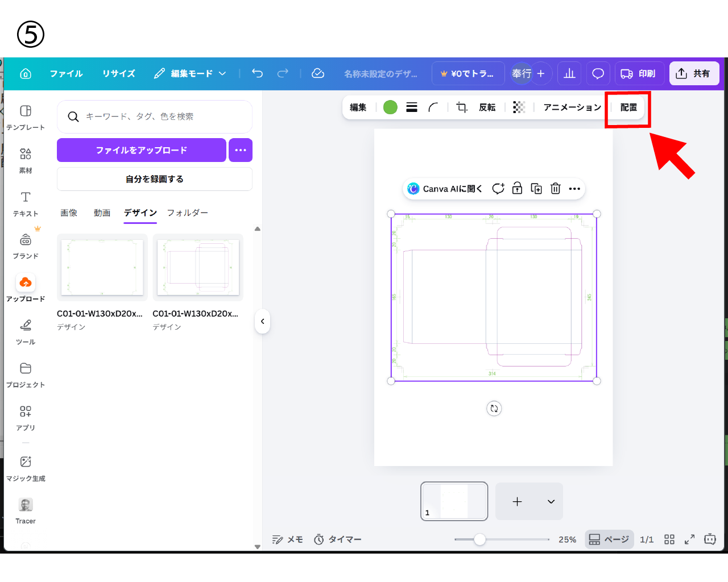Open the transparency checkerboard icon
728x582 pixels.
pos(519,107)
